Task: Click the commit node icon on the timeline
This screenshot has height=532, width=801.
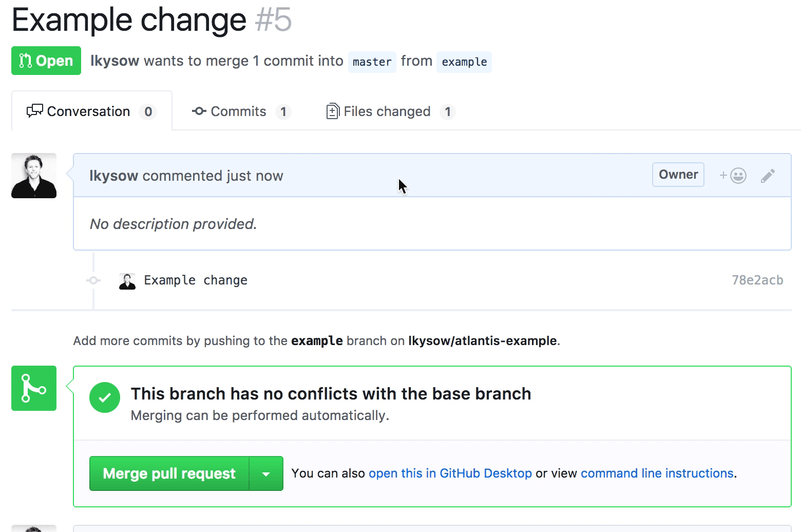Action: pyautogui.click(x=93, y=280)
